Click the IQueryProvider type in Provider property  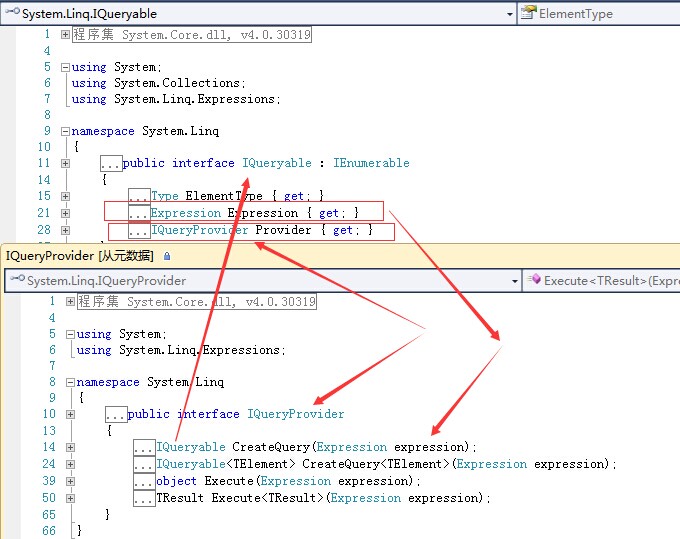(199, 230)
